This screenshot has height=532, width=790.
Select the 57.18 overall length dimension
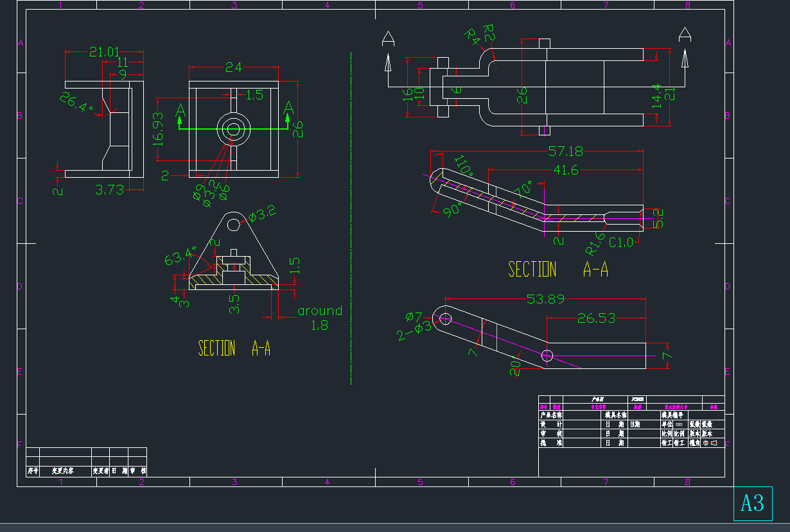(565, 151)
